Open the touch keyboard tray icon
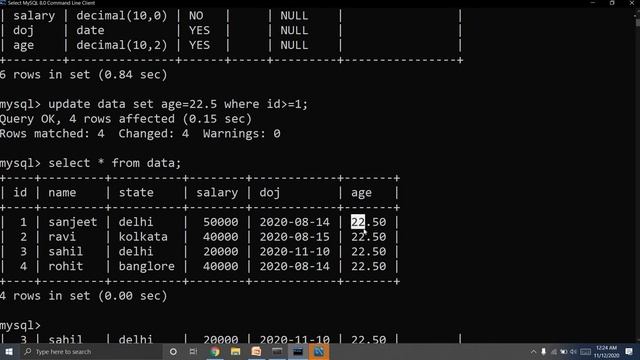Viewport: 640px width, 360px height. (585, 352)
